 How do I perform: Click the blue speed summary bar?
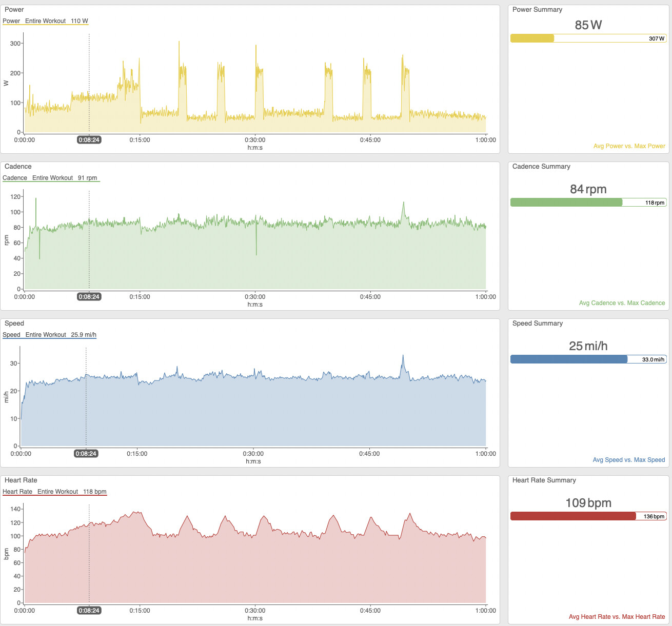pyautogui.click(x=569, y=359)
